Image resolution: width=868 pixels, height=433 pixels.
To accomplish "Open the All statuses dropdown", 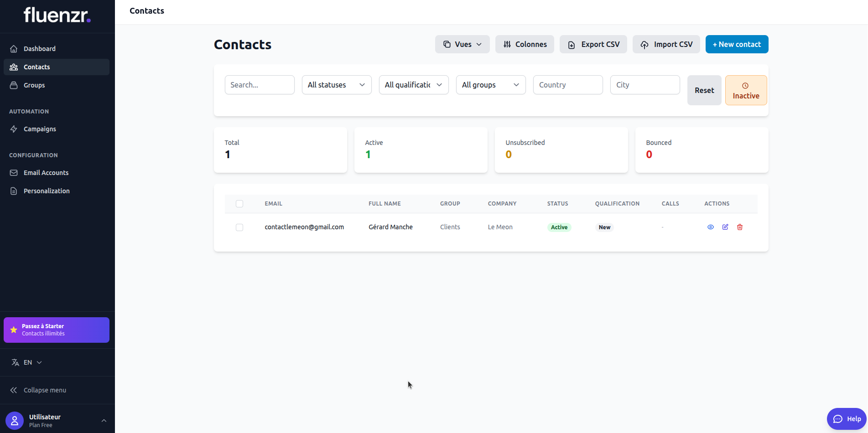I will [x=336, y=85].
